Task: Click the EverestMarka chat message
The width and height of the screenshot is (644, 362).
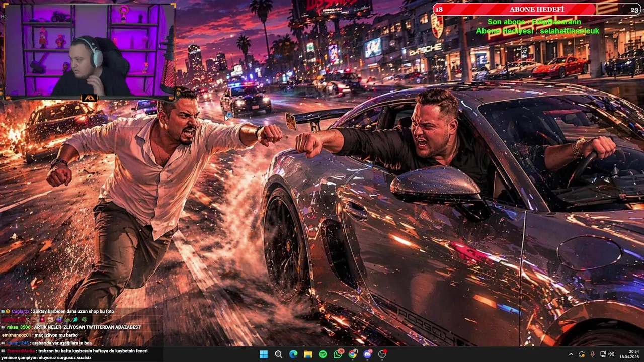Action: pyautogui.click(x=74, y=354)
